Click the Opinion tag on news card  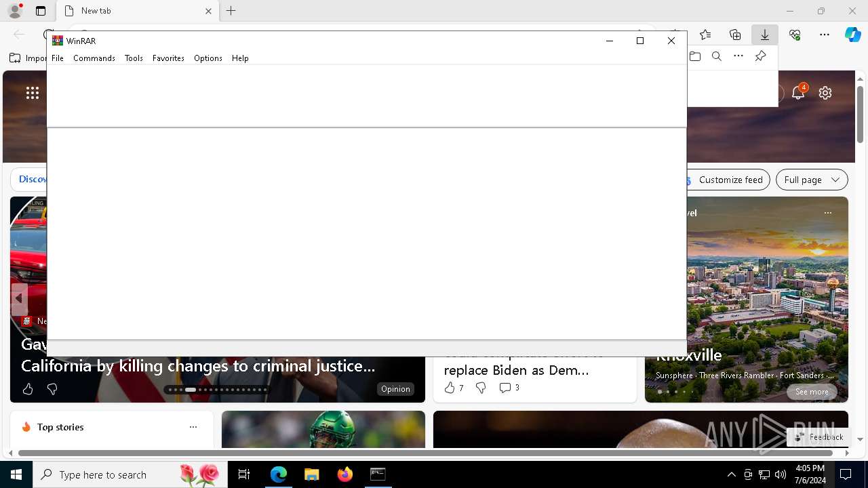coord(395,389)
